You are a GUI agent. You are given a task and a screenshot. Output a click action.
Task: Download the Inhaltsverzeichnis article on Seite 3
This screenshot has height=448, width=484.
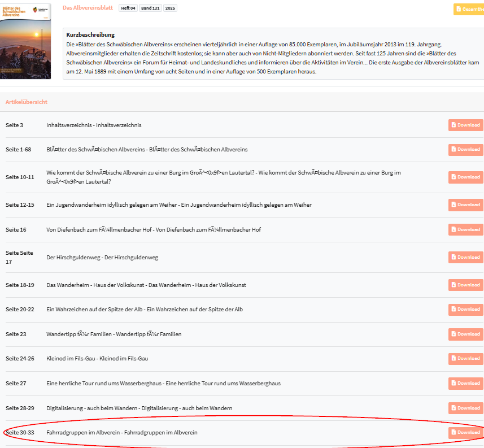click(465, 125)
